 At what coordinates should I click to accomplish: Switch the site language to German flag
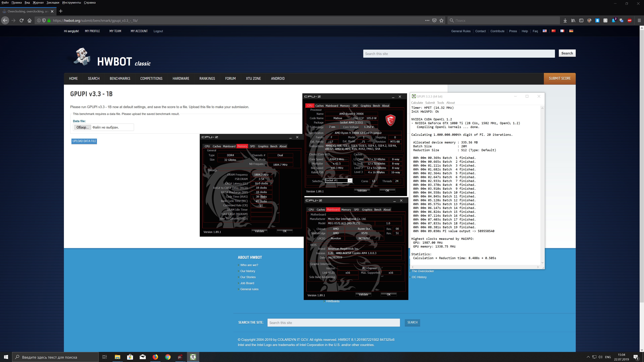[571, 31]
